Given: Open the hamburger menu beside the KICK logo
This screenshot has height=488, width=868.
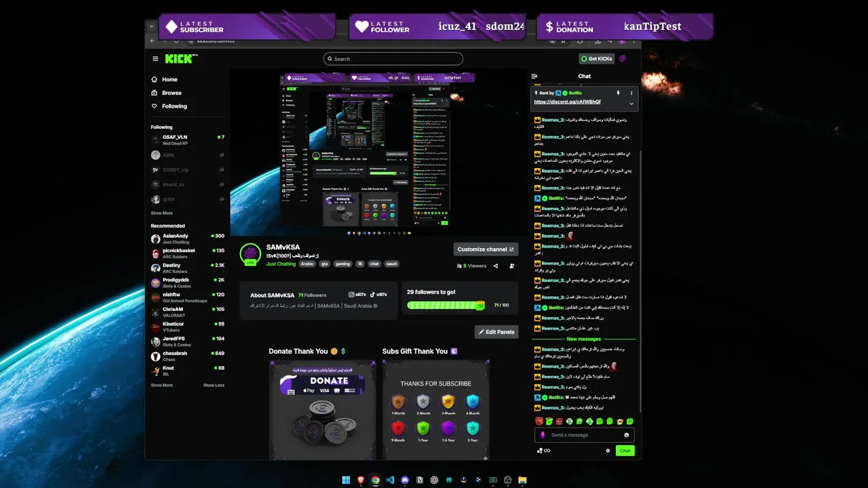Looking at the screenshot, I should tap(155, 59).
